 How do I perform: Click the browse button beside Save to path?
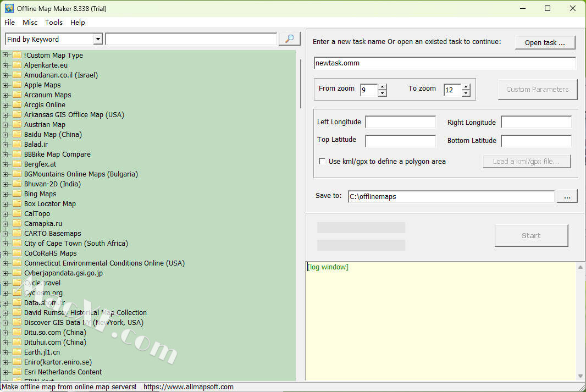coord(567,196)
